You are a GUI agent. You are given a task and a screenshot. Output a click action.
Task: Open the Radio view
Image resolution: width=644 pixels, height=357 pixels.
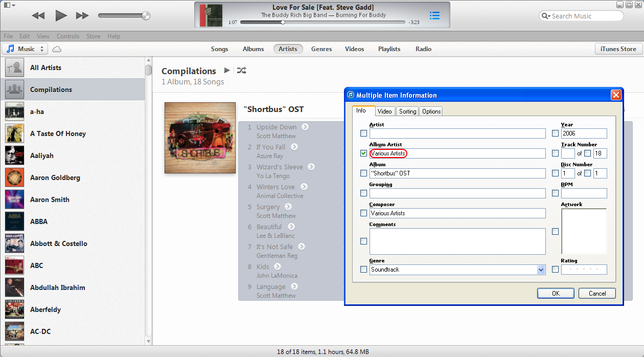point(424,49)
